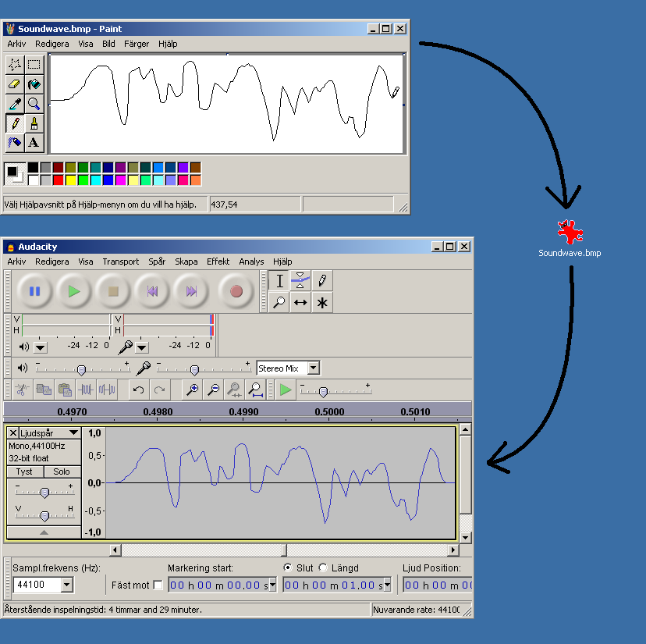Select the rectangular Select tool in Paint
Screen dimensions: 646x644
click(34, 64)
